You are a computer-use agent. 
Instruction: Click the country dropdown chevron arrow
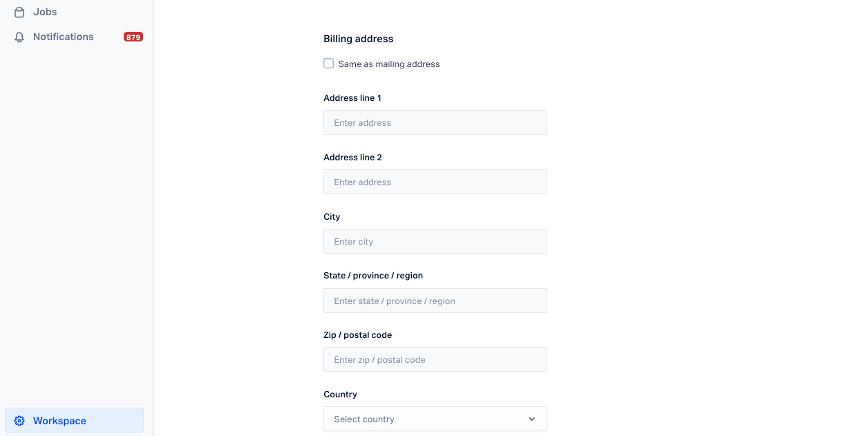[x=531, y=419]
